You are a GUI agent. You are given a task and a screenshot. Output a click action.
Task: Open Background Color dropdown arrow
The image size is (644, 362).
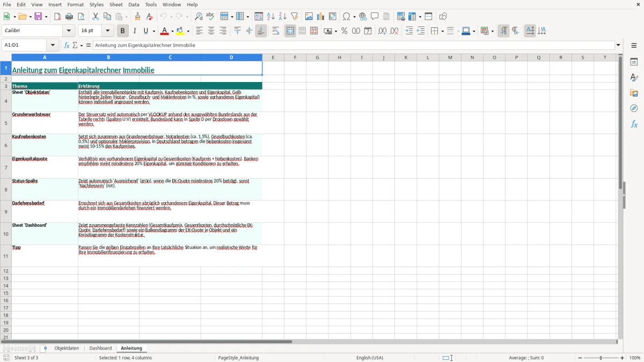tap(188, 31)
